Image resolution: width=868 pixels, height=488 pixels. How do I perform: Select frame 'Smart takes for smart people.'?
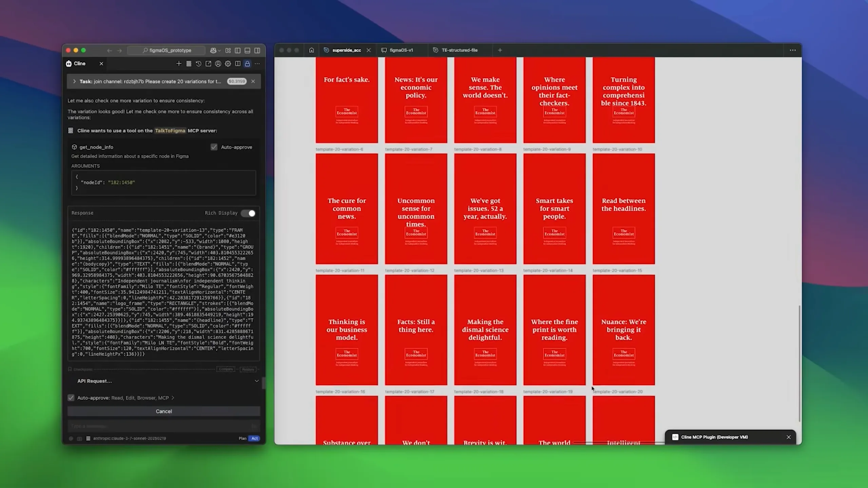554,209
